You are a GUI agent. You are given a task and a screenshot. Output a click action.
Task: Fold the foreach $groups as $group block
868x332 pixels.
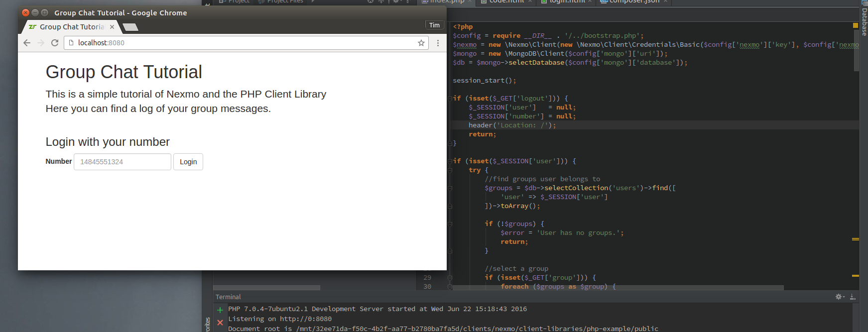click(x=450, y=287)
